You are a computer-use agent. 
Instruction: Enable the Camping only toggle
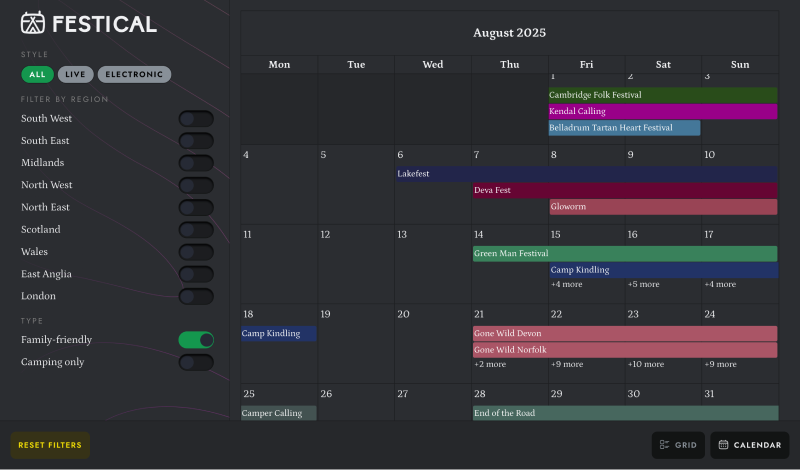coord(196,362)
